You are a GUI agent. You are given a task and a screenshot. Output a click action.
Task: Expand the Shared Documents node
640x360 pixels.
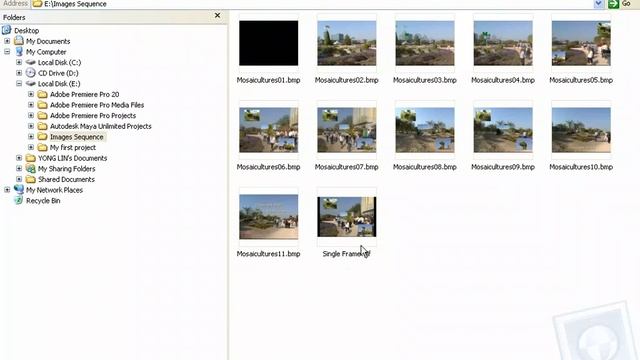[19, 179]
